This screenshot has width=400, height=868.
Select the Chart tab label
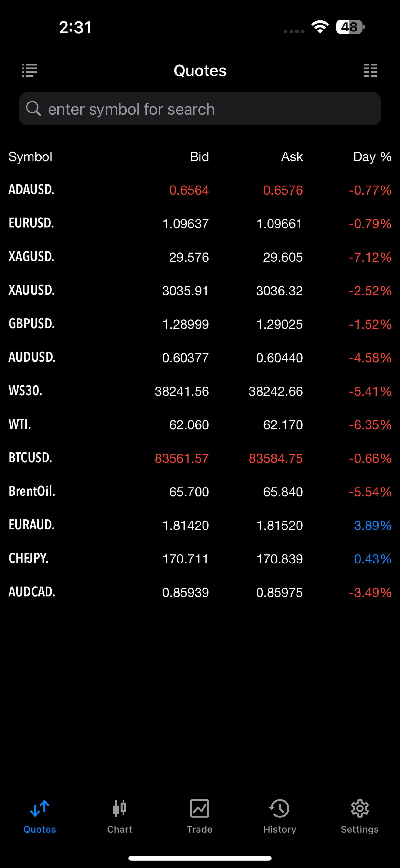120,829
